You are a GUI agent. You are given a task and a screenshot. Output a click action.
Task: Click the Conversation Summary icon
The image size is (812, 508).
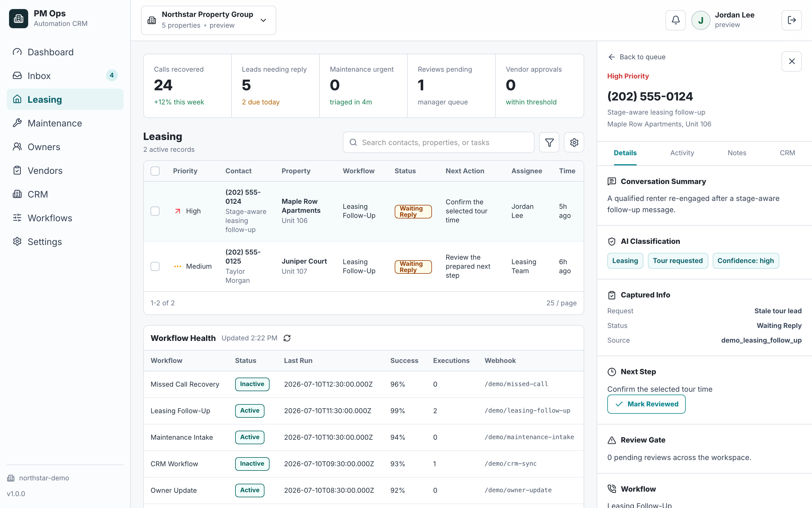click(612, 181)
